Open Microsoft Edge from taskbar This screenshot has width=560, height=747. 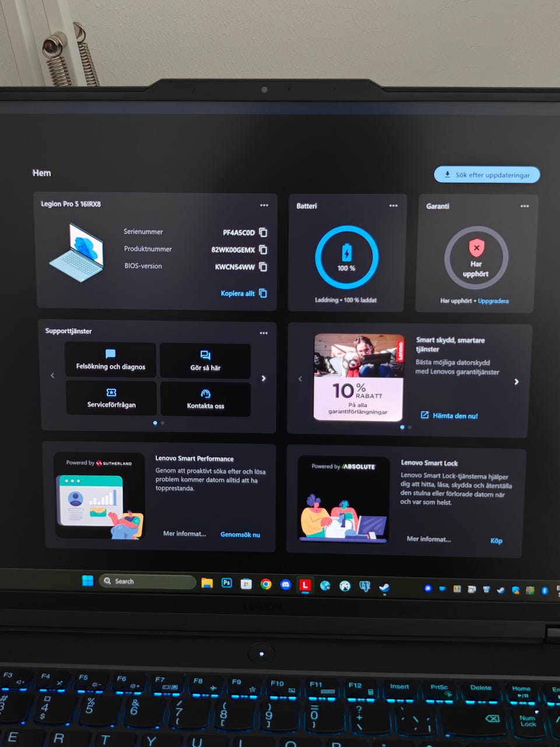pyautogui.click(x=325, y=585)
